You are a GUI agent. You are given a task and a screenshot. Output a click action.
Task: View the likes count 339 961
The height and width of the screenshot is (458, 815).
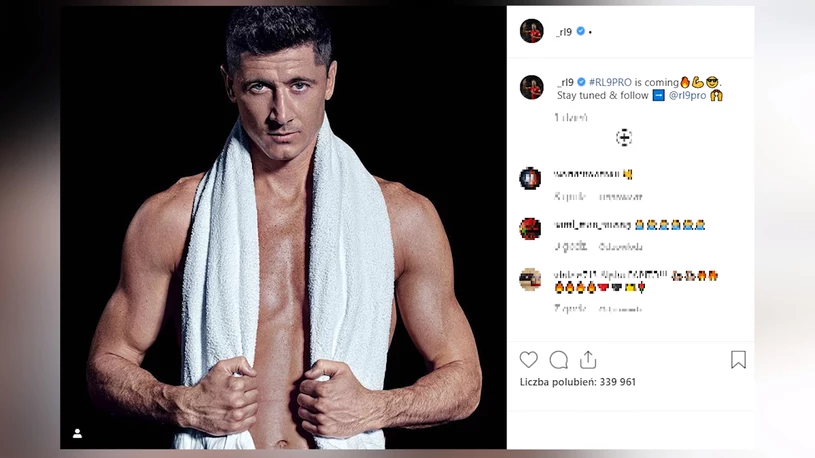tap(577, 382)
